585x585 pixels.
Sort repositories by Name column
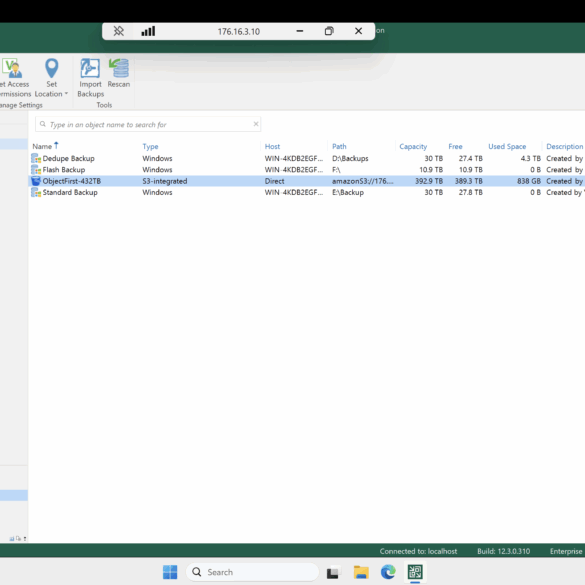pyautogui.click(x=42, y=146)
